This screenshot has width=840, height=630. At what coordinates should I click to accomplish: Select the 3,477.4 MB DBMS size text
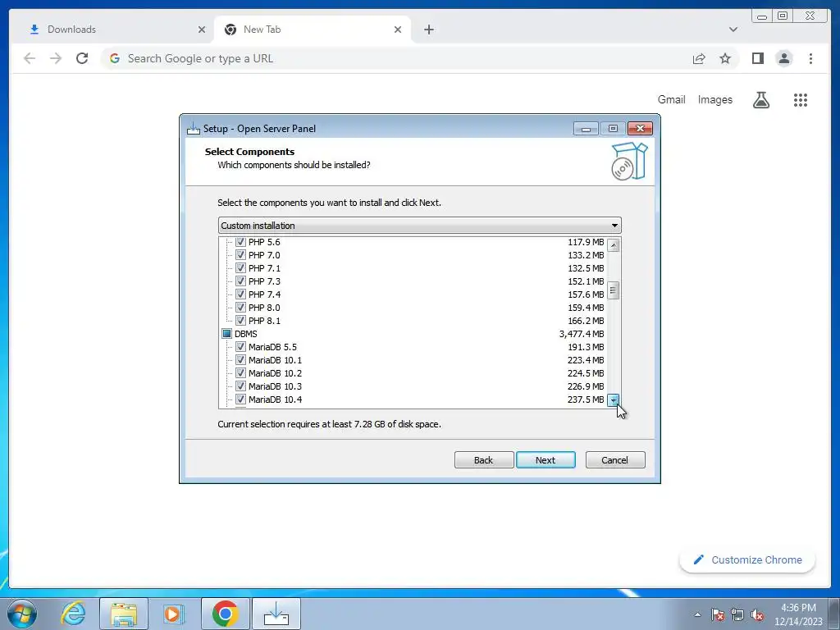(582, 334)
